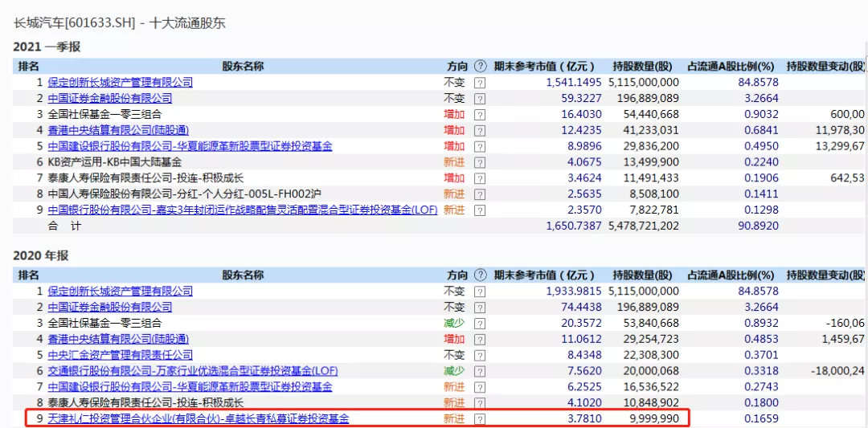This screenshot has height=428, width=868.
Task: Click the question mark icon in 2021 全国社保基金一零三组合 row
Action: click(480, 115)
